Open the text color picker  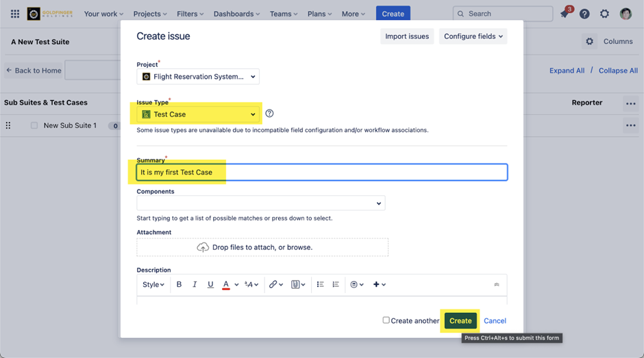[230, 285]
